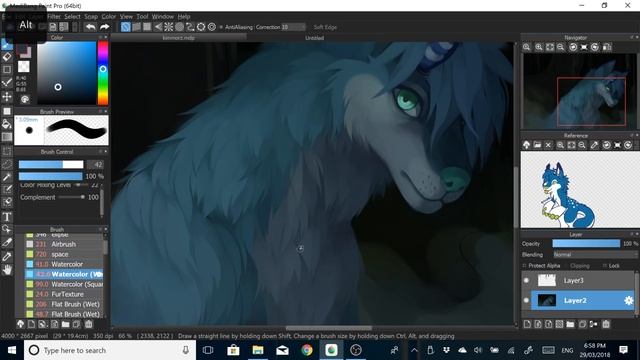Select the Text tool
This screenshot has height=360, width=640.
7,217
